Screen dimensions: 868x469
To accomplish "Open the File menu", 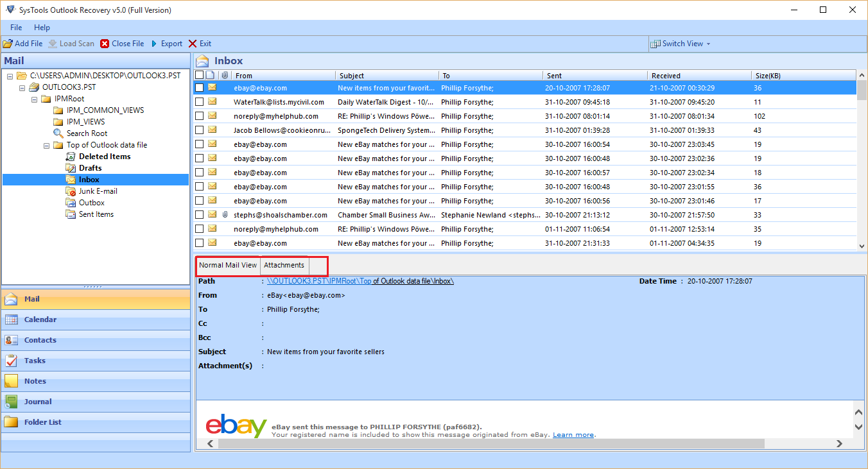I will click(x=16, y=28).
